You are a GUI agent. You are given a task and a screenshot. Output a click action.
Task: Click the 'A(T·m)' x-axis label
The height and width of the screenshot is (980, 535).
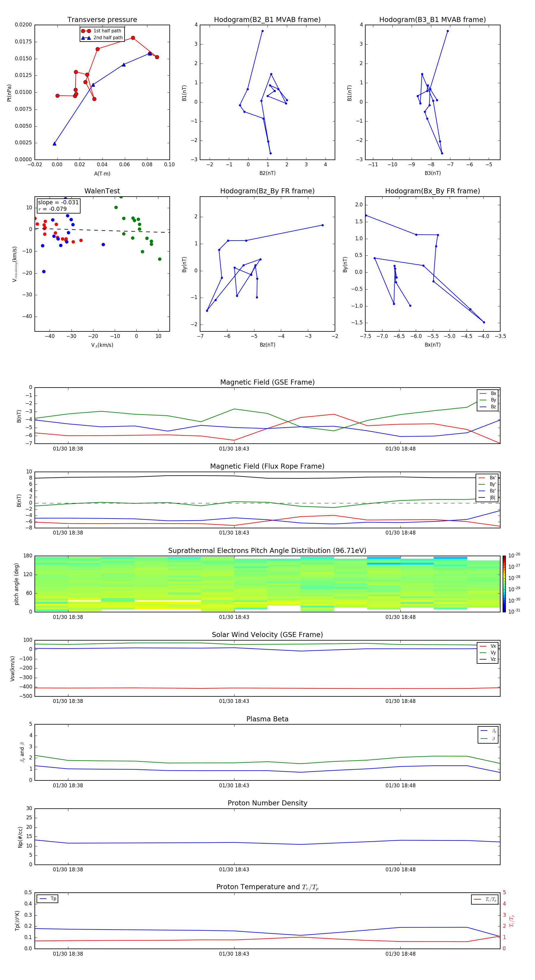[x=102, y=174]
